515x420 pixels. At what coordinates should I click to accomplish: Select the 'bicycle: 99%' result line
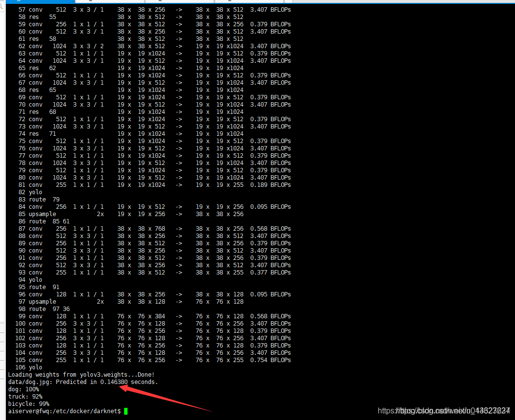29,404
